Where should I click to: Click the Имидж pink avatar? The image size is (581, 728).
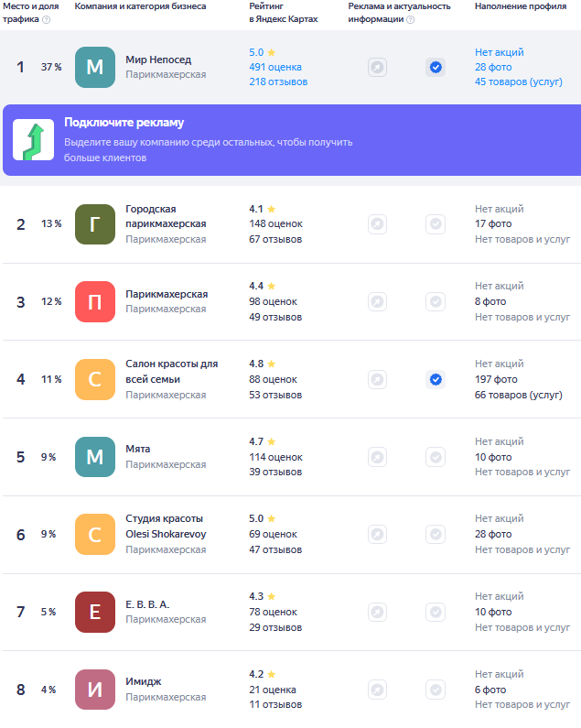95,690
